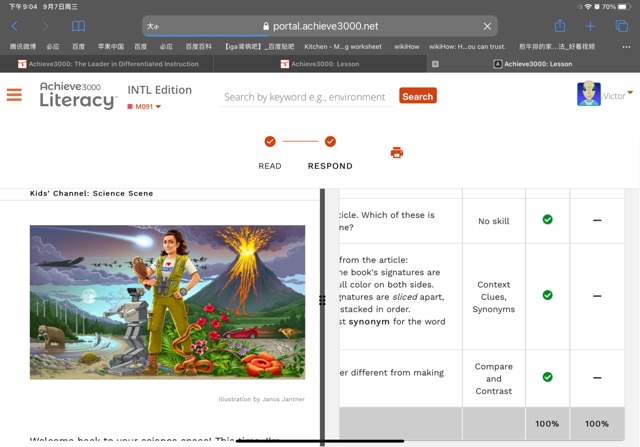Click the INTL Edition label
Image resolution: width=640 pixels, height=447 pixels.
160,90
